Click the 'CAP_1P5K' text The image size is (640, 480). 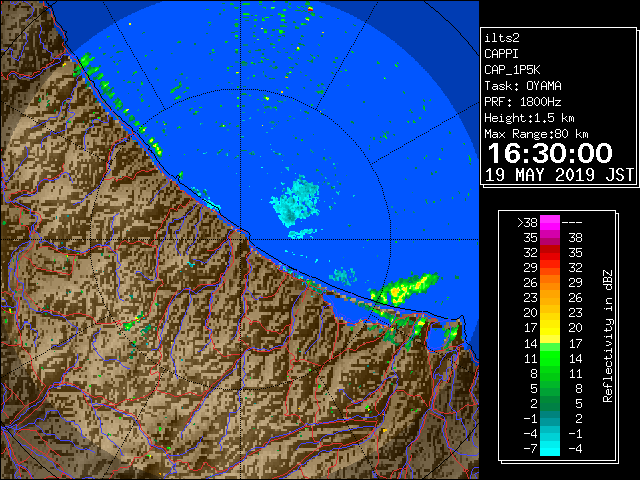tap(512, 70)
